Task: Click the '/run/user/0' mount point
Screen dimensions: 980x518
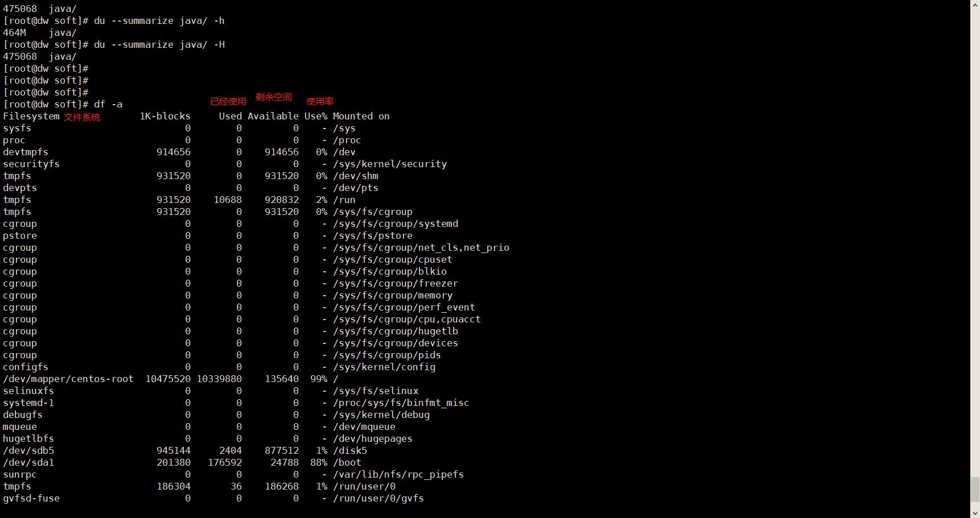Action: click(x=364, y=486)
